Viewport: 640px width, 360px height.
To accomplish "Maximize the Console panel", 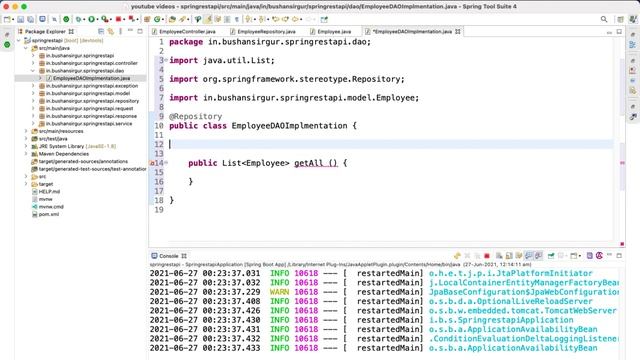I will [619, 256].
